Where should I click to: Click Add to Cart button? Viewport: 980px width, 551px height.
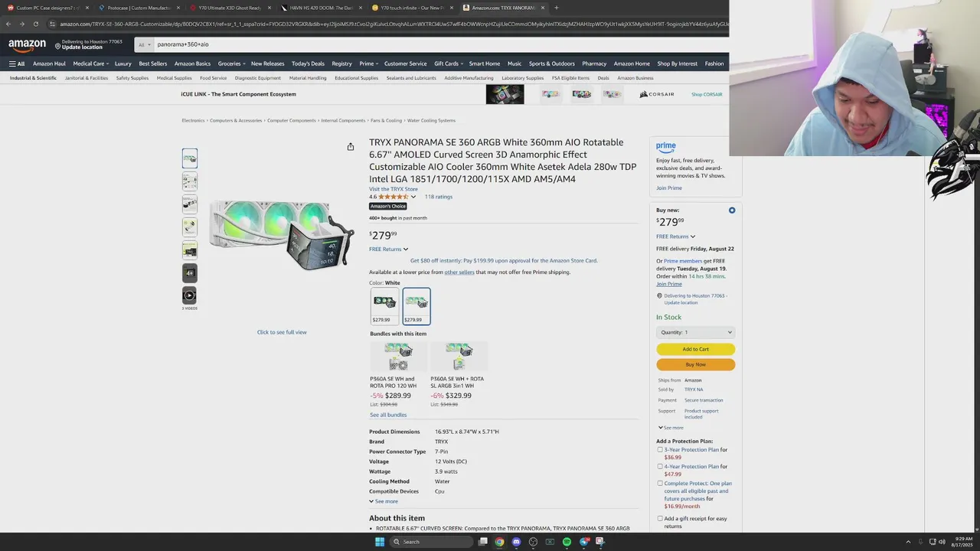point(696,349)
